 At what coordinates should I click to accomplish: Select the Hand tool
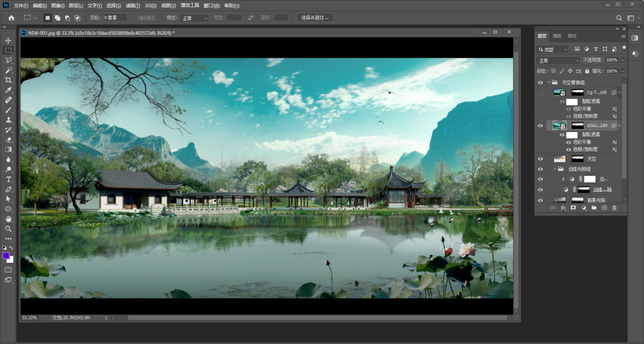(8, 219)
